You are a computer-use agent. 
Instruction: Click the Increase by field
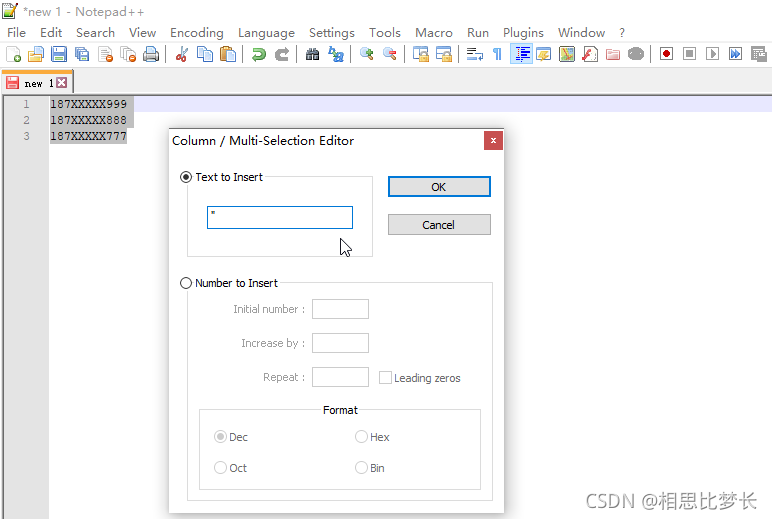[340, 343]
